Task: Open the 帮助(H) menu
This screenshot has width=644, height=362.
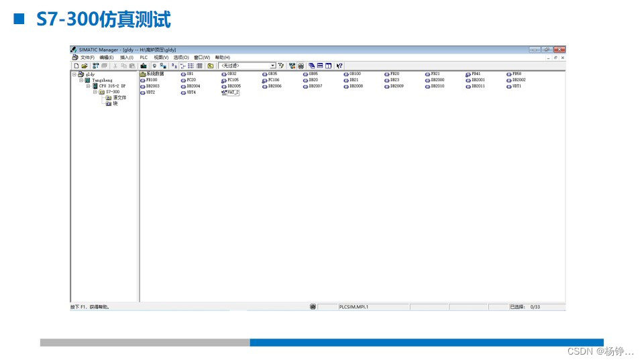Action: [223, 58]
